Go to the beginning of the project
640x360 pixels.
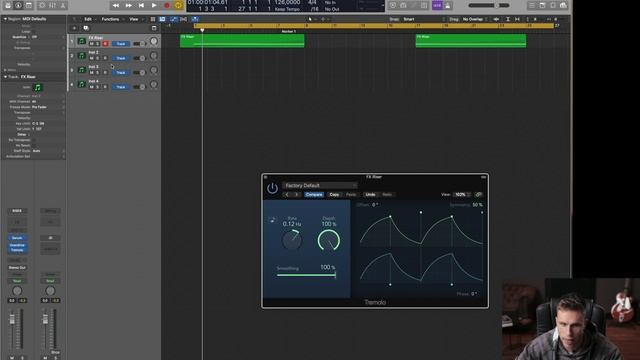click(x=141, y=5)
